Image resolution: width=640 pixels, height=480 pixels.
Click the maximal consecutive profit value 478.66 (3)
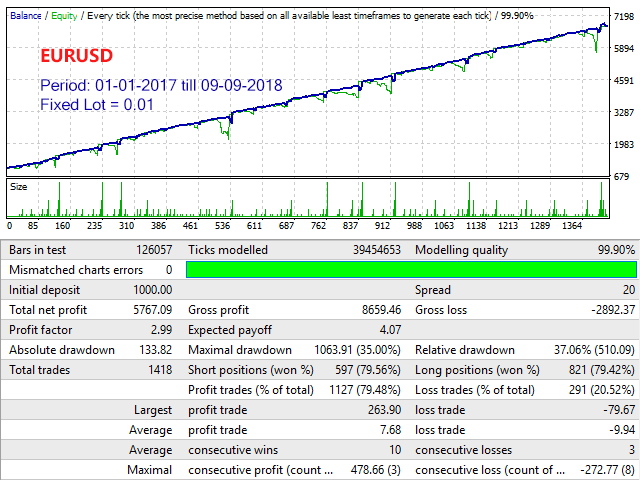(376, 470)
